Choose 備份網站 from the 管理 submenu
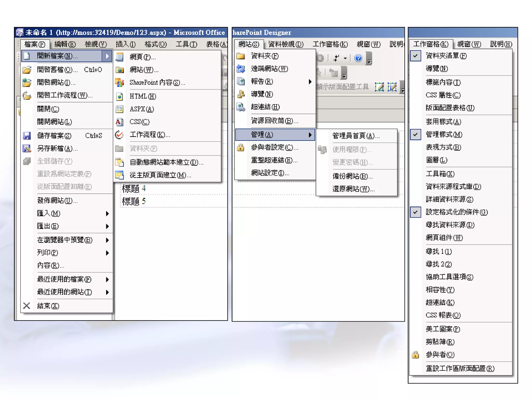This screenshot has height=399, width=532. pos(353,176)
